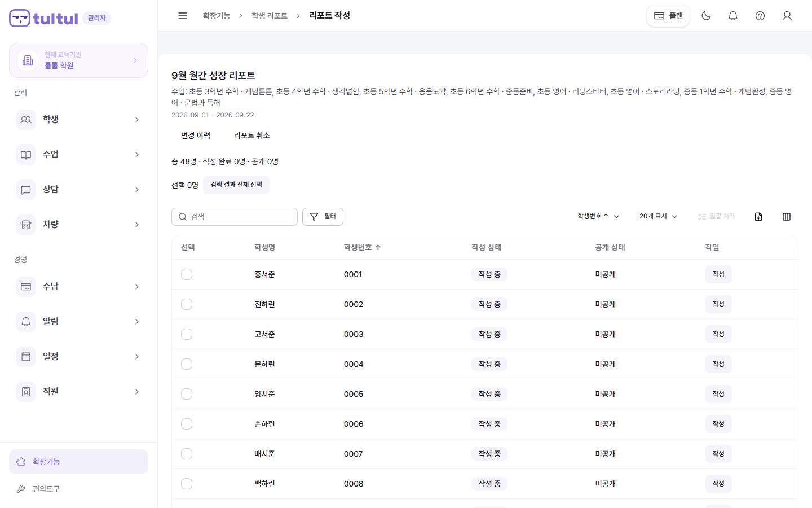The height and width of the screenshot is (508, 812).
Task: Click the 변경 이력 button
Action: pyautogui.click(x=196, y=135)
